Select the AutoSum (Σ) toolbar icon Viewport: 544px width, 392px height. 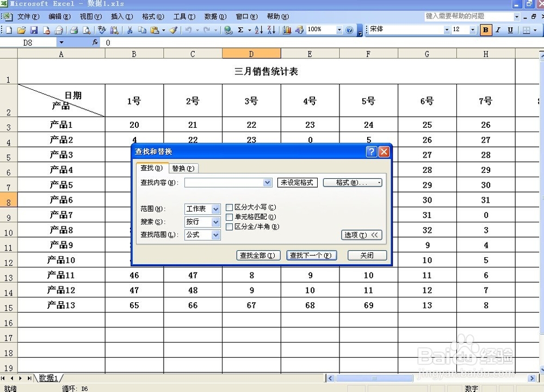[x=239, y=29]
